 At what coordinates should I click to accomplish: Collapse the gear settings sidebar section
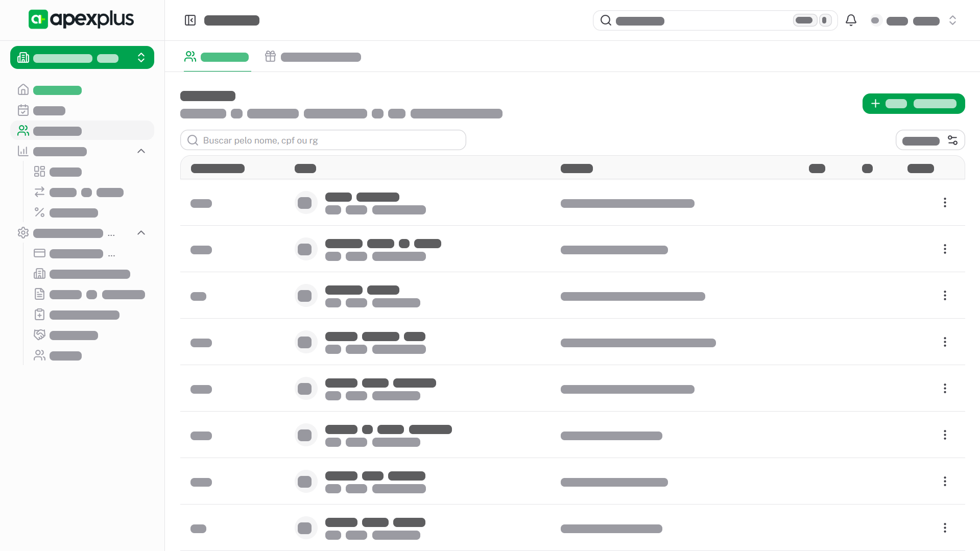coord(141,233)
